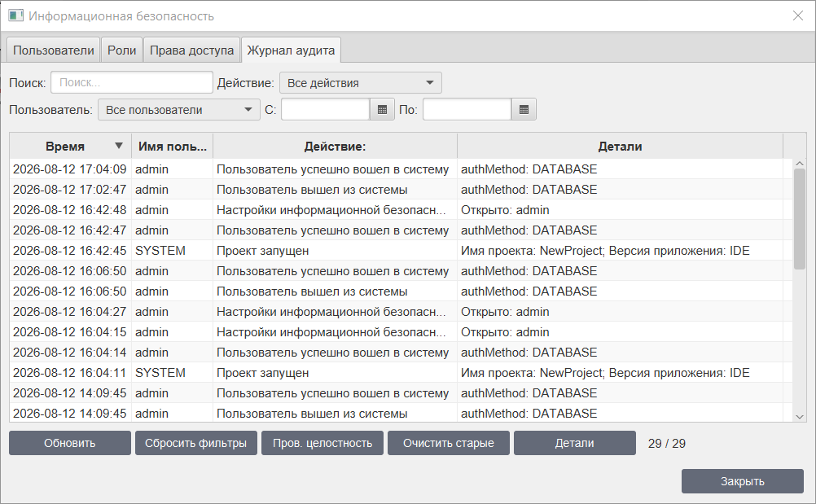Click Пользователь вышел из системы in the 16:06:50 row

[312, 291]
